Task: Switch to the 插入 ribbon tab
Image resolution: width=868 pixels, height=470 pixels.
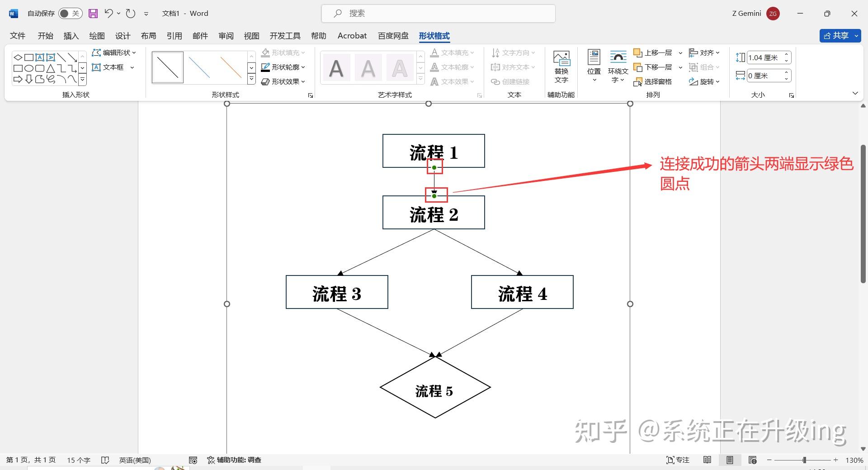Action: [71, 36]
